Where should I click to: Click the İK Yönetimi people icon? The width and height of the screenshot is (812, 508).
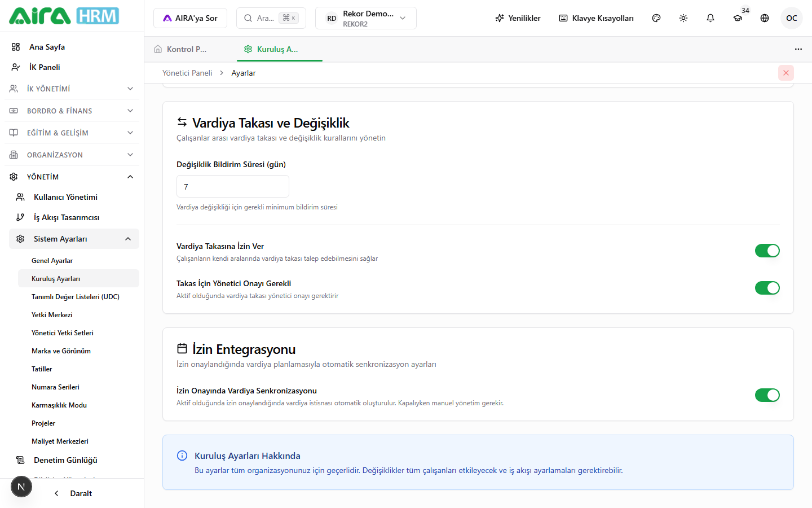[x=14, y=89]
